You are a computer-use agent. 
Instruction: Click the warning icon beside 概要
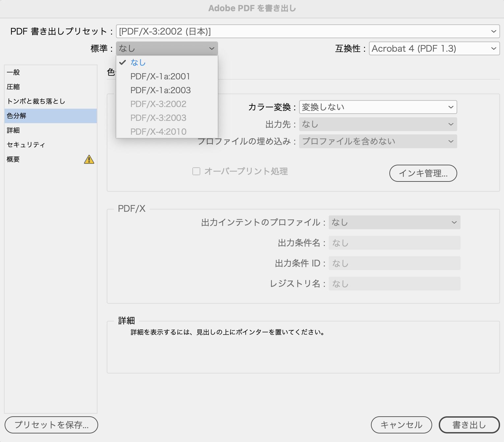click(89, 159)
